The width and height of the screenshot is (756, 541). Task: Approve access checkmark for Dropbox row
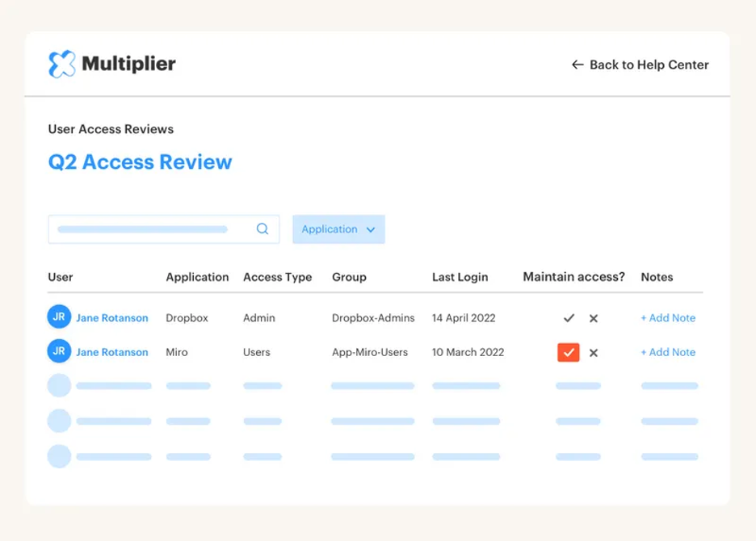(569, 318)
